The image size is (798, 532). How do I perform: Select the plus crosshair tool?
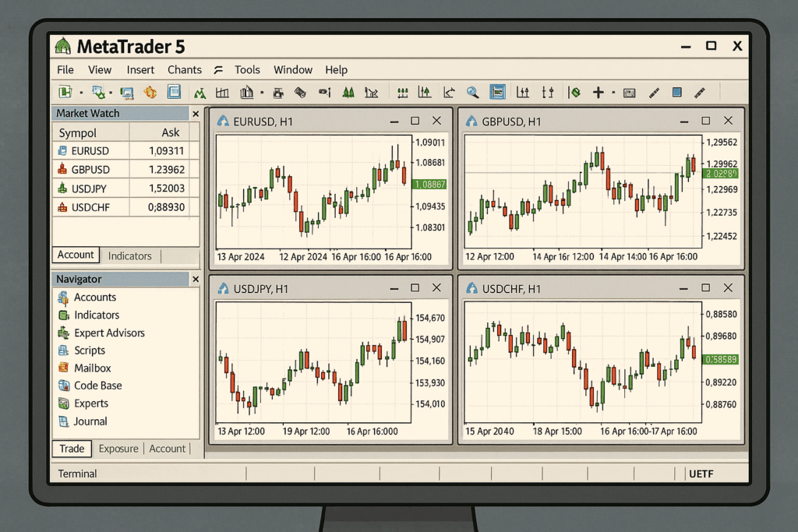click(x=598, y=93)
